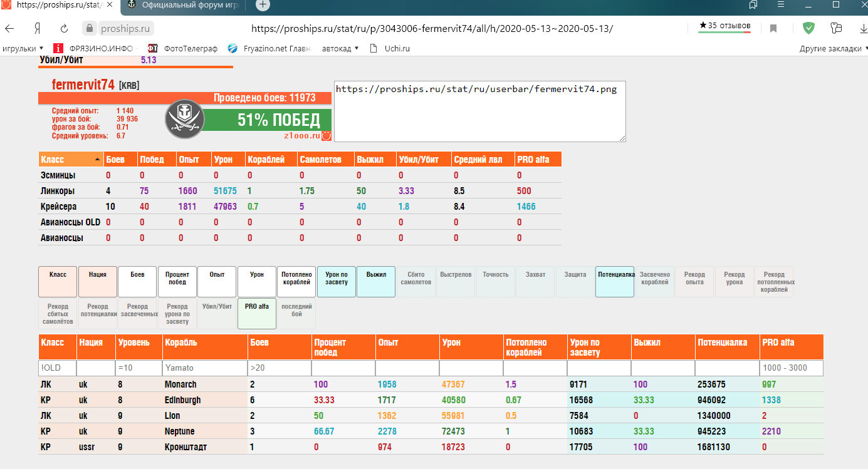868x469 pixels.
Task: Click the userbar URL text area
Action: tap(479, 111)
